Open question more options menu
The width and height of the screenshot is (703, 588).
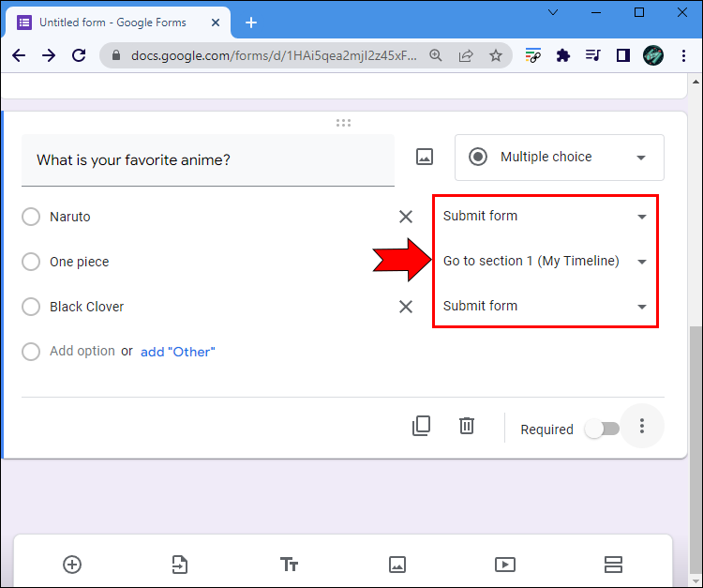[x=642, y=426]
